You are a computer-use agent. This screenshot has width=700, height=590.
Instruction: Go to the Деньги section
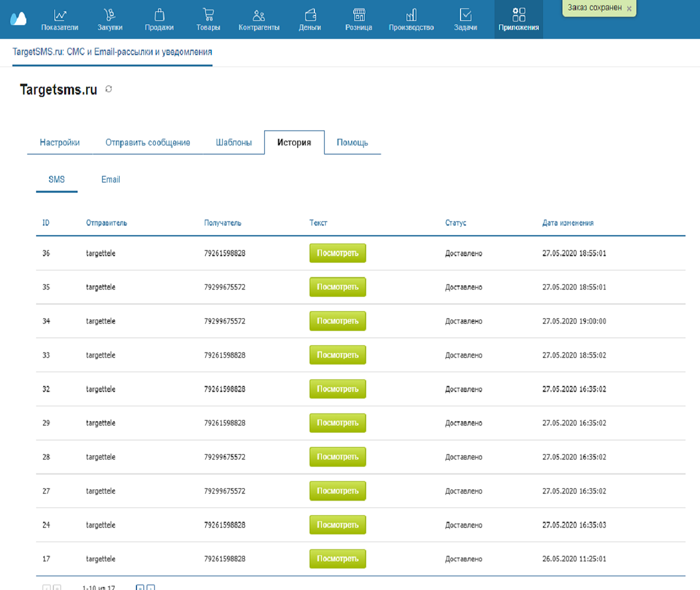click(310, 20)
